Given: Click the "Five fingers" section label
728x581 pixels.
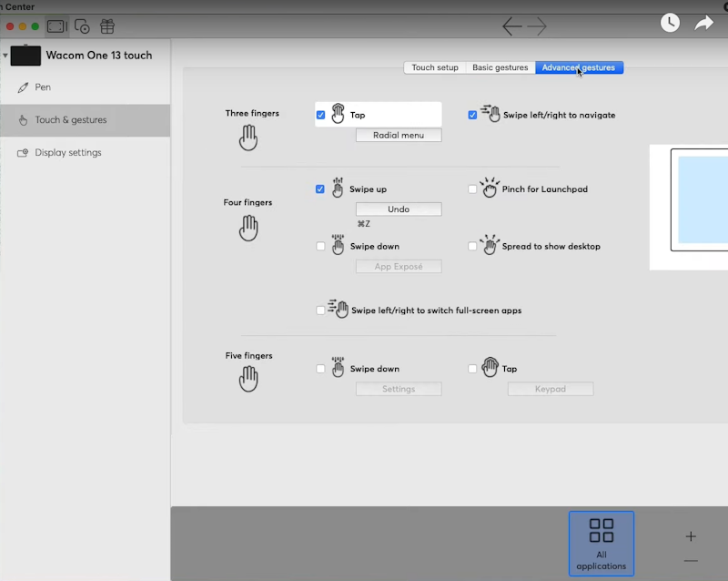Looking at the screenshot, I should [248, 355].
